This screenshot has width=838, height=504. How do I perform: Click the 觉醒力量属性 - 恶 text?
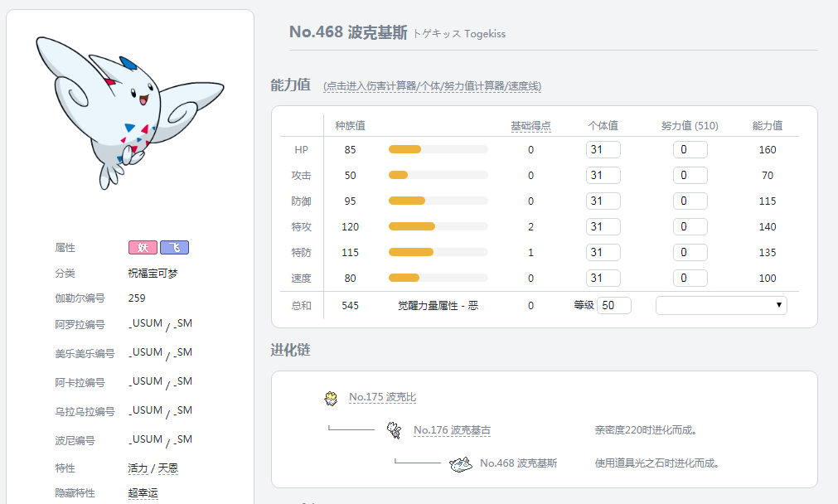click(438, 306)
